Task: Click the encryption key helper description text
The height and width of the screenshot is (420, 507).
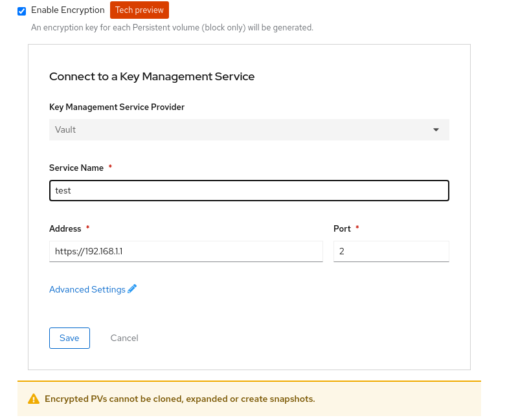Action: [x=172, y=28]
